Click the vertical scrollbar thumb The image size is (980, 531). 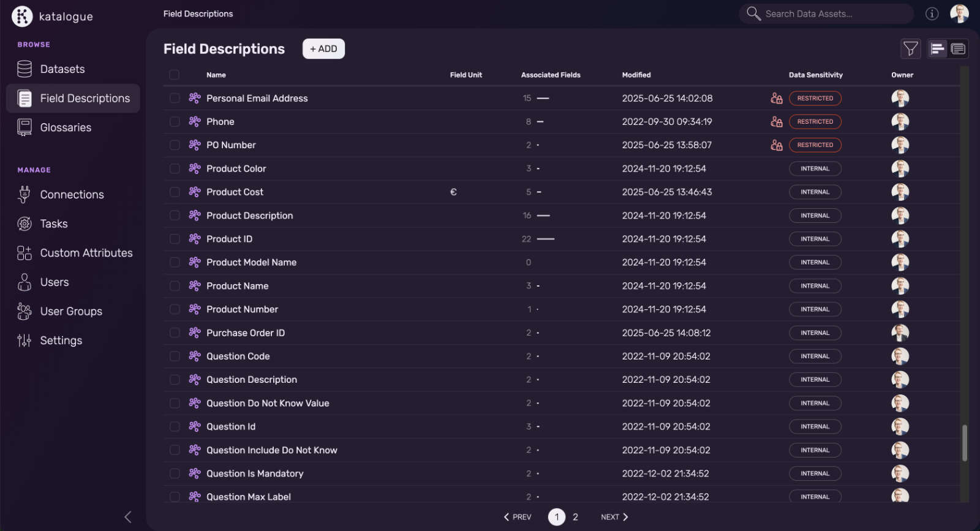(964, 442)
